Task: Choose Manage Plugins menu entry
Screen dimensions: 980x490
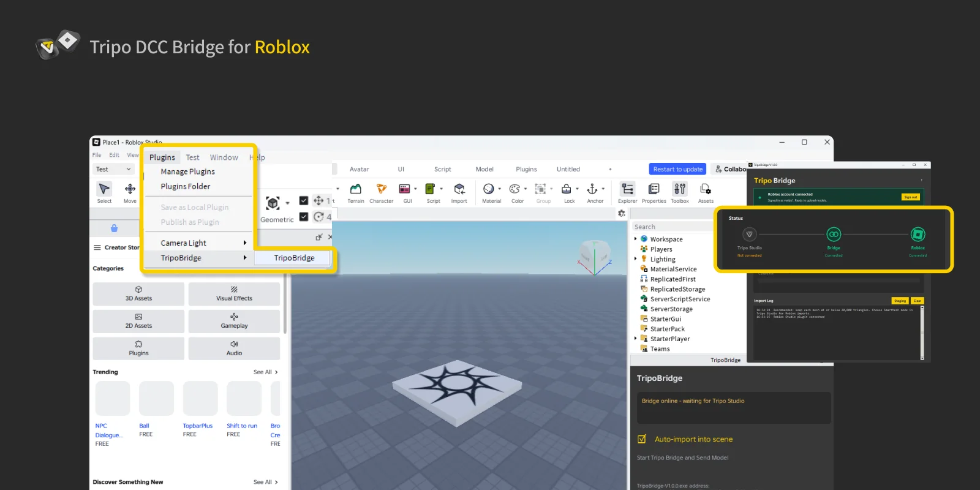Action: [x=187, y=171]
